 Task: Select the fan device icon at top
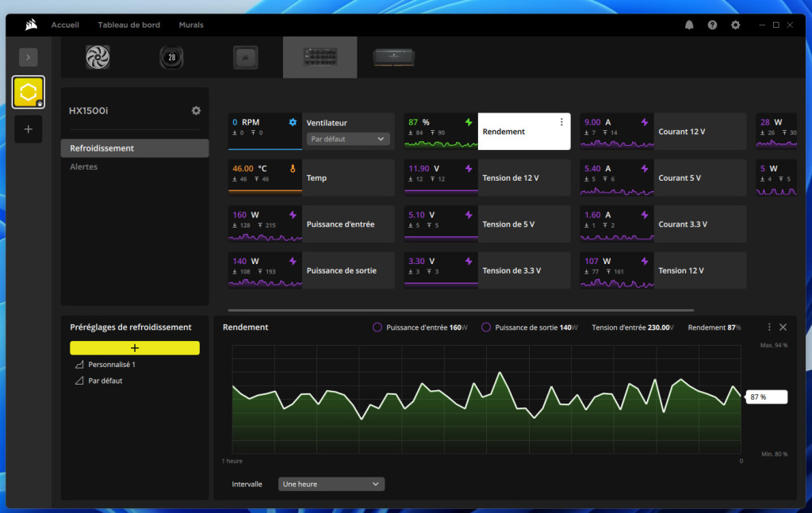pyautogui.click(x=97, y=56)
